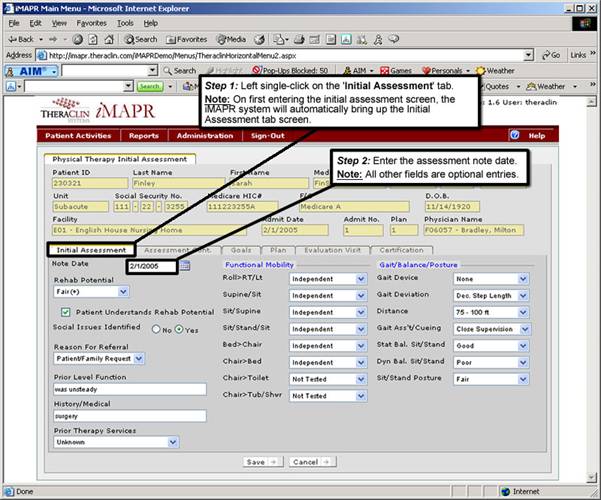Click AIM toolbar Search magnifier button
The image size is (601, 500).
(x=179, y=71)
